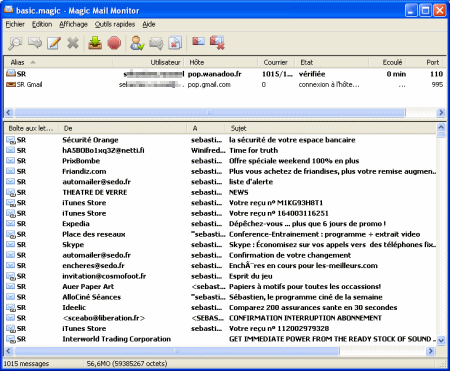Select message from encheres@sedo.fr
Viewport: 450px width, 371px height.
pyautogui.click(x=93, y=266)
